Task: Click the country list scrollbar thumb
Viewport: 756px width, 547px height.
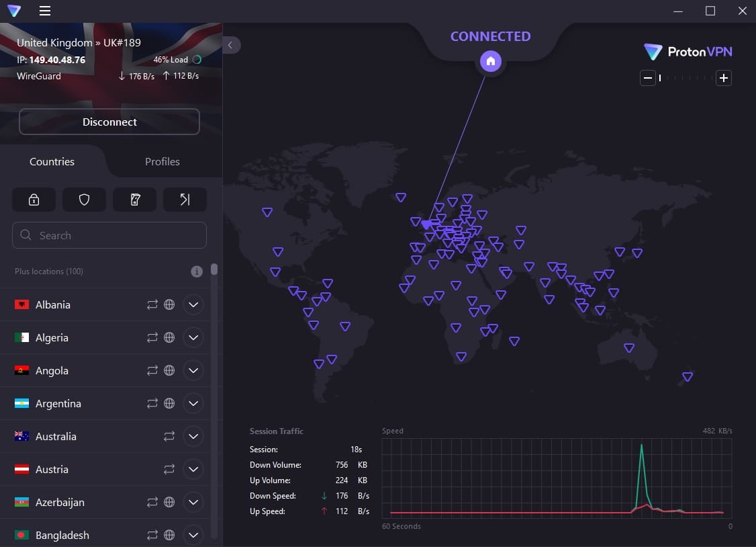Action: pyautogui.click(x=214, y=269)
